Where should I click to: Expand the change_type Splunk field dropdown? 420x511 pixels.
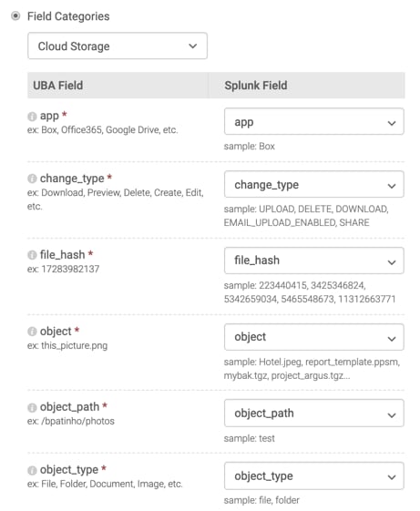pyautogui.click(x=314, y=185)
